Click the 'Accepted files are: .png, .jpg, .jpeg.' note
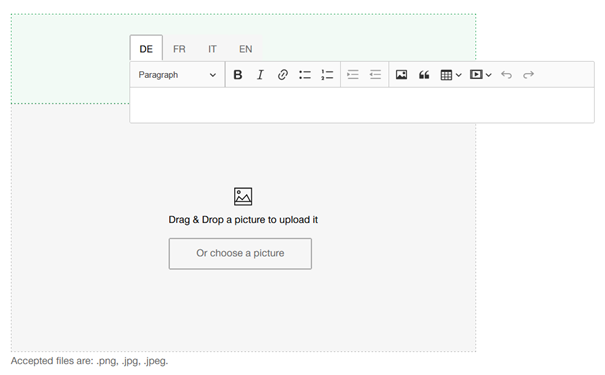 (x=90, y=361)
